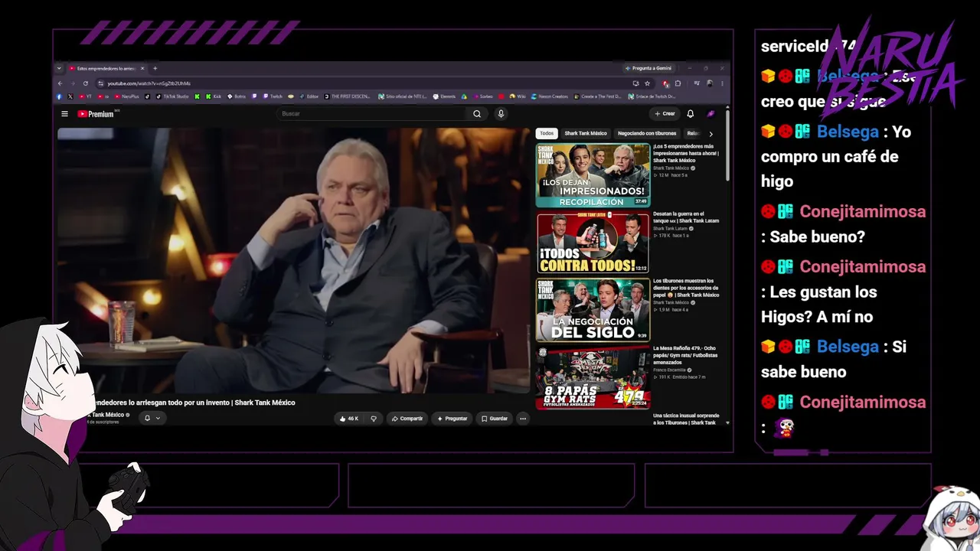The height and width of the screenshot is (551, 980).
Task: Click the YouTube page scrollbar
Action: click(727, 145)
